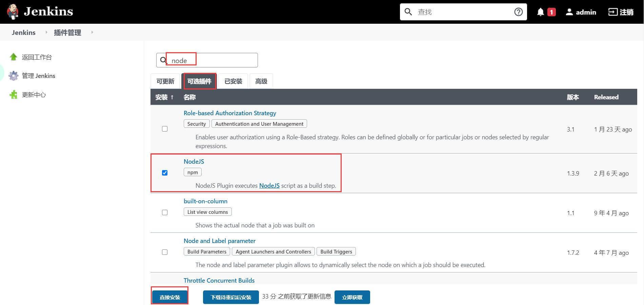Click Authentication and User Management tag
644x305 pixels.
tap(259, 124)
